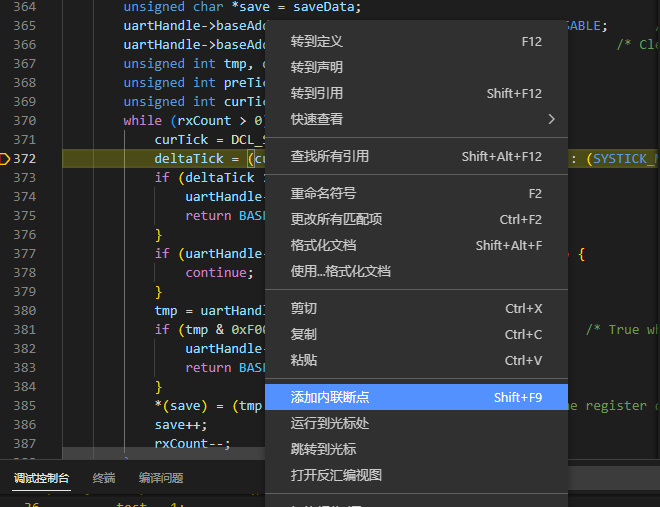Choose 粘贴 from the context menu
Viewport: 660px width, 507px height.
[416, 360]
